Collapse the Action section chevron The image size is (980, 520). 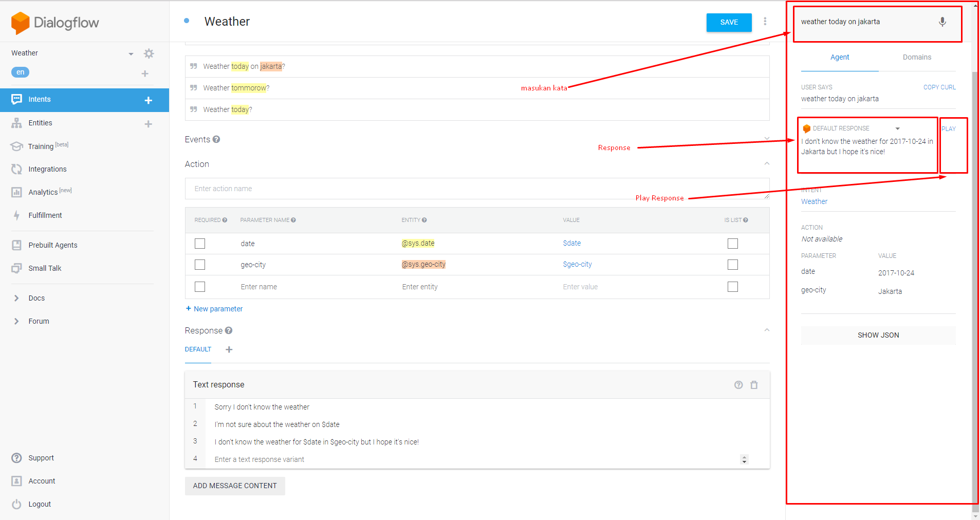[x=767, y=163]
